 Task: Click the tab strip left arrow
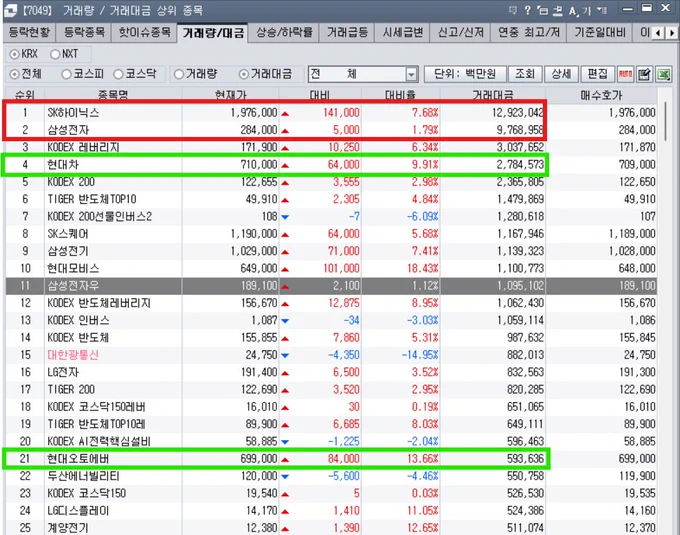click(x=658, y=33)
